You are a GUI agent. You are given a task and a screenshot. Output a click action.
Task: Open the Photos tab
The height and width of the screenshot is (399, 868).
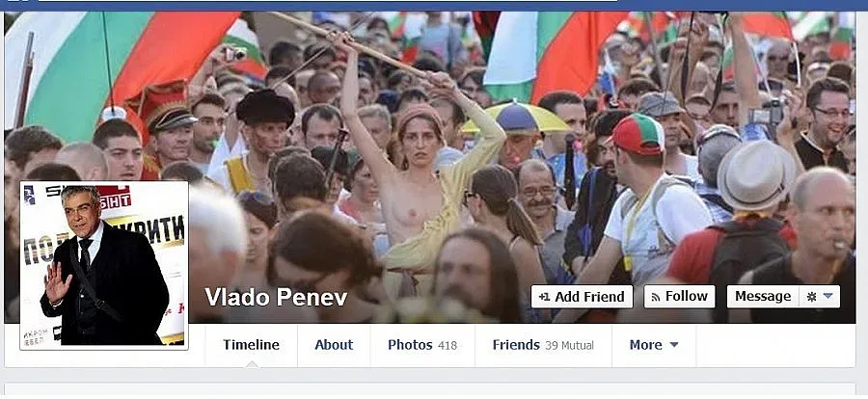[x=422, y=345]
